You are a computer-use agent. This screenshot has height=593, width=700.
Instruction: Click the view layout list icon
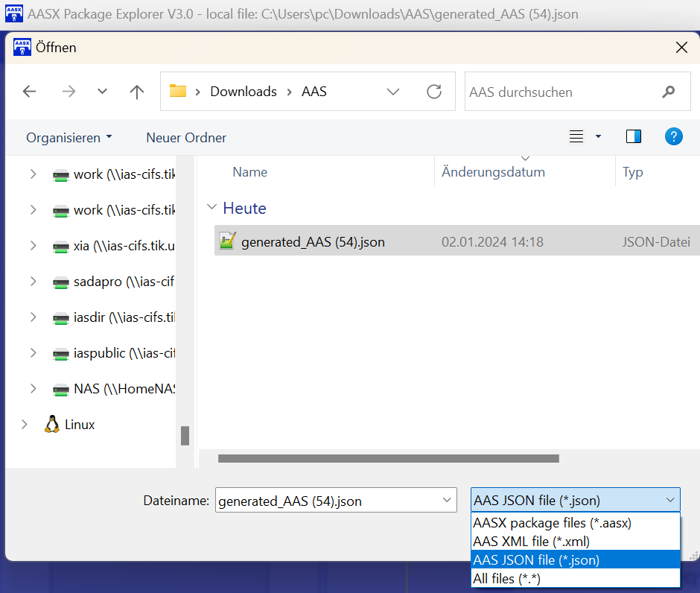click(x=576, y=136)
